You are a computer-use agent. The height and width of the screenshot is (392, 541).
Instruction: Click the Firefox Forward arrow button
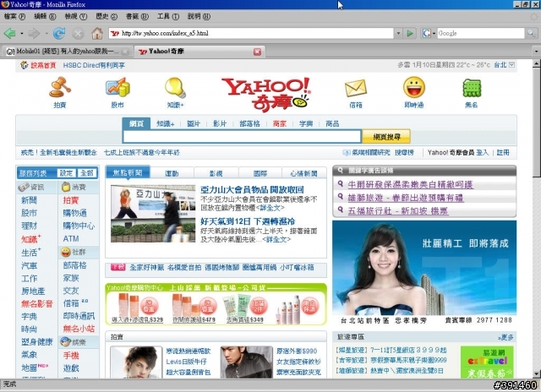(x=34, y=34)
